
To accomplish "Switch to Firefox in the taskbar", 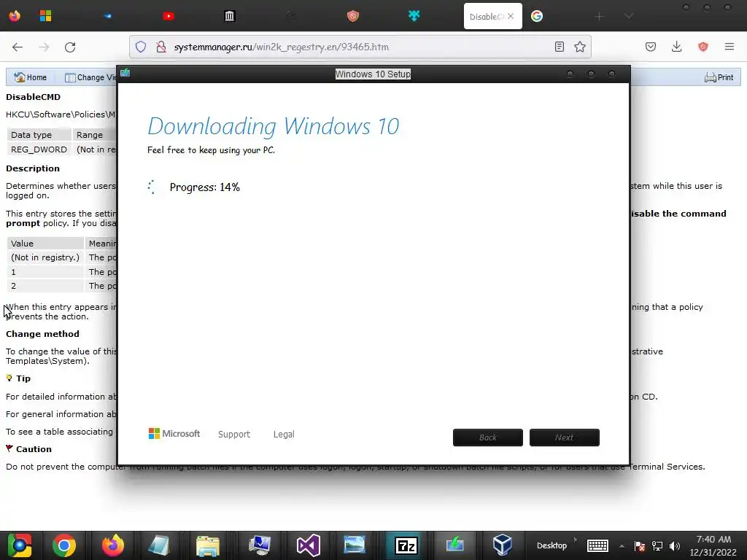I will [113, 545].
